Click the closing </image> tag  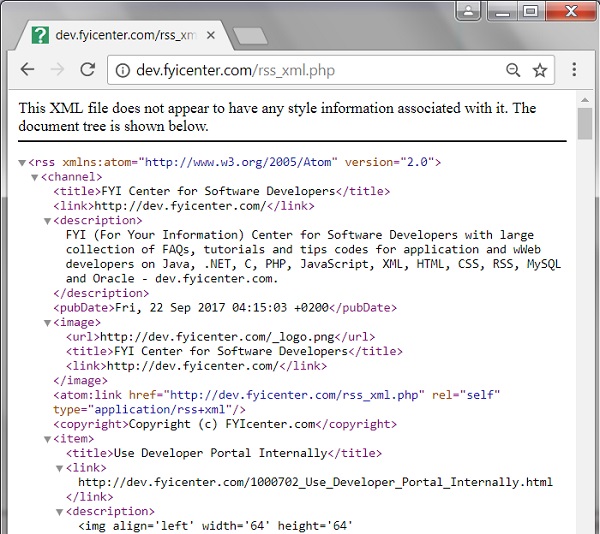[x=80, y=381]
